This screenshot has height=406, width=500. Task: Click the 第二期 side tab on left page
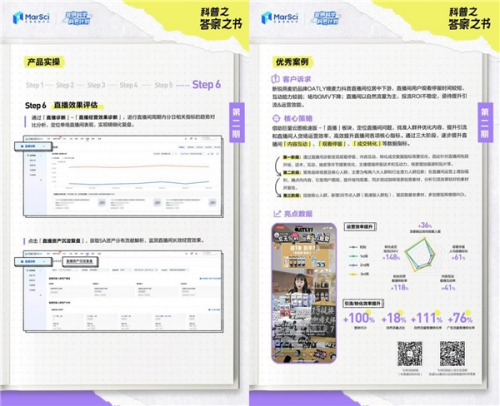coord(236,123)
